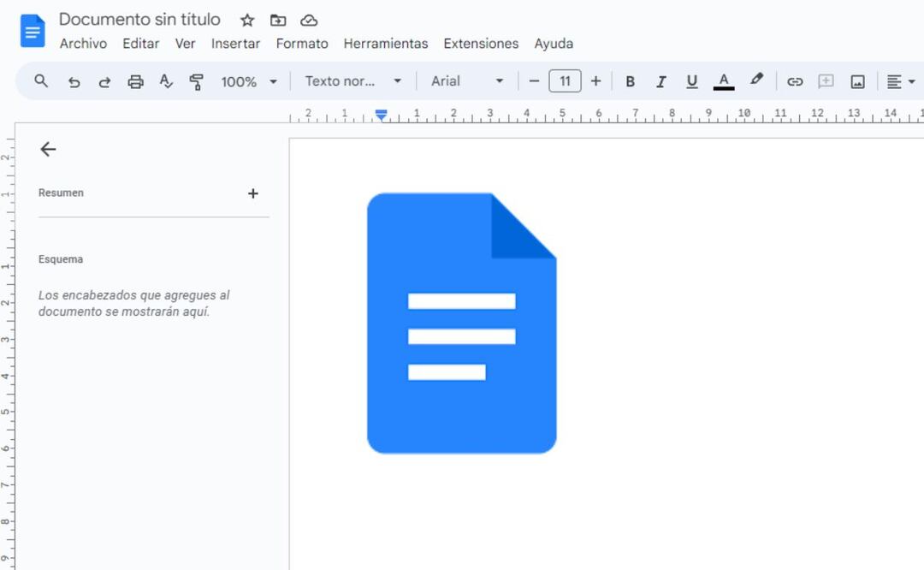Open the Arial font dropdown
924x570 pixels.
tap(467, 81)
